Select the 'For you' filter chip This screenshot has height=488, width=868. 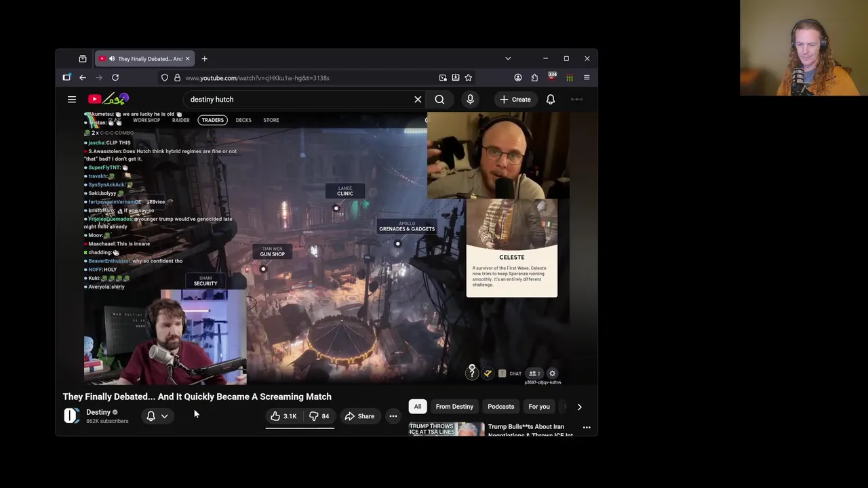click(x=539, y=407)
